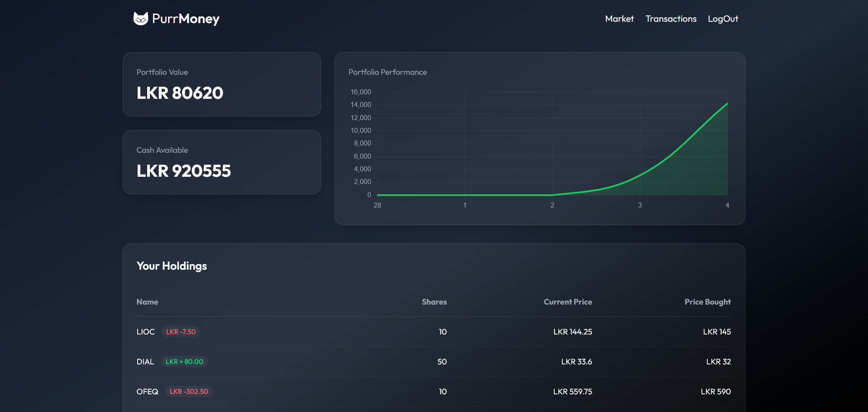The width and height of the screenshot is (868, 412).
Task: Click the Price Bought column header
Action: pos(708,302)
